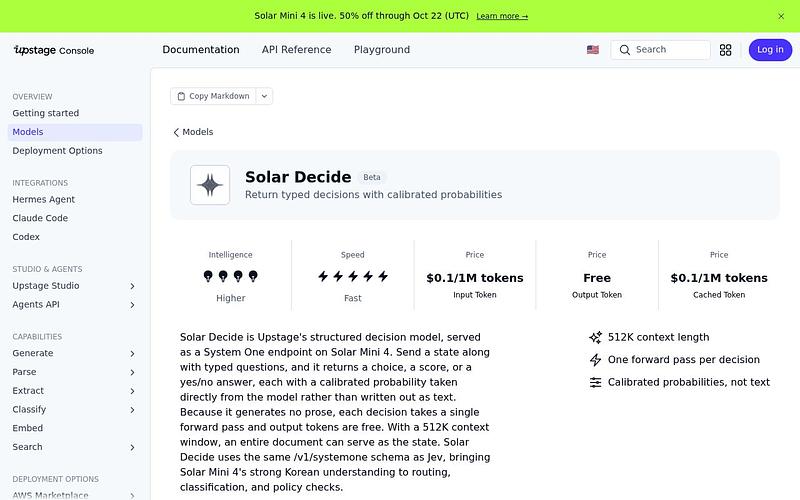Expand the AWS Marketplace item
The image size is (800, 500).
click(x=75, y=495)
